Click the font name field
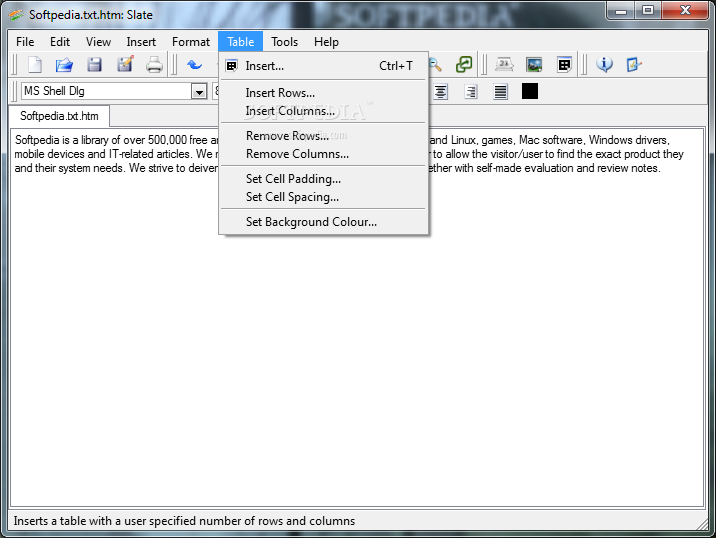 click(107, 91)
